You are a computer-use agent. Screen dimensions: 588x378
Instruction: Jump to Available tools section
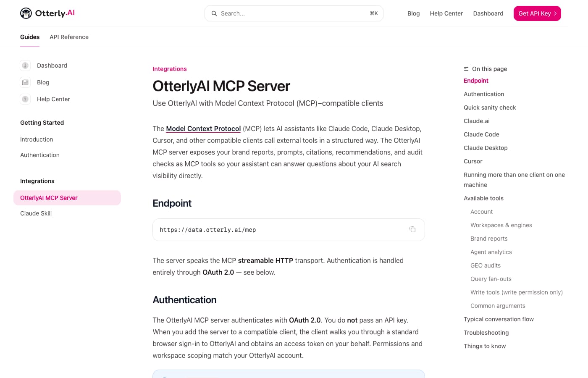(483, 198)
